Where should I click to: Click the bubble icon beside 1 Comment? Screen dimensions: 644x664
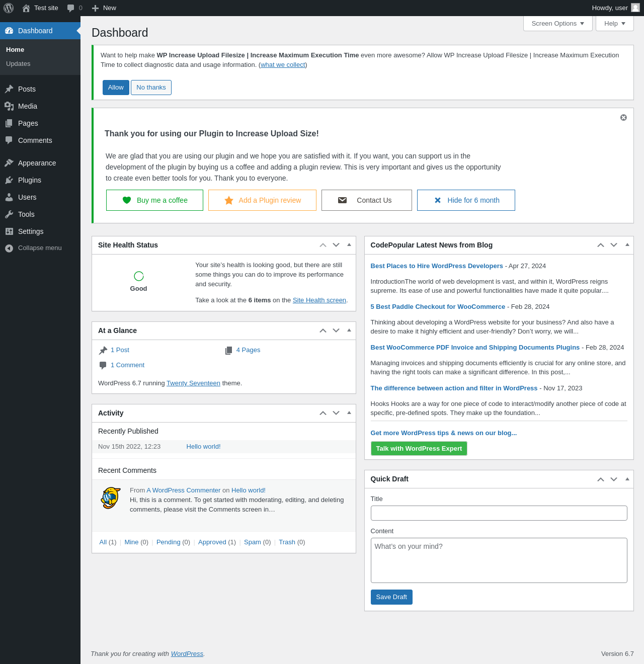click(x=103, y=365)
